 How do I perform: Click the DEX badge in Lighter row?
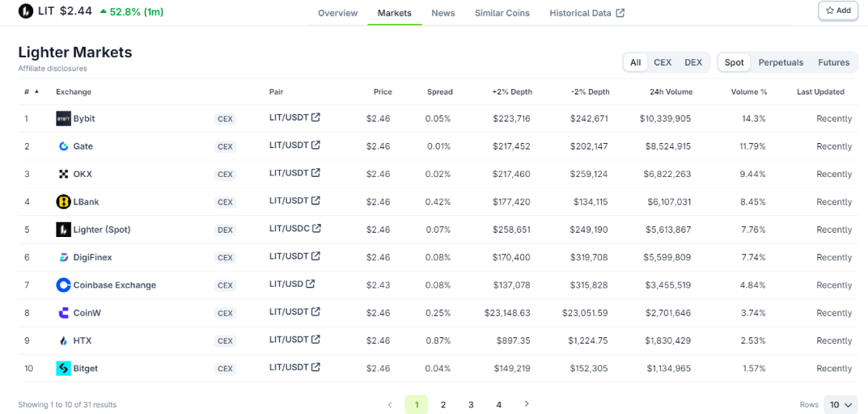(225, 230)
